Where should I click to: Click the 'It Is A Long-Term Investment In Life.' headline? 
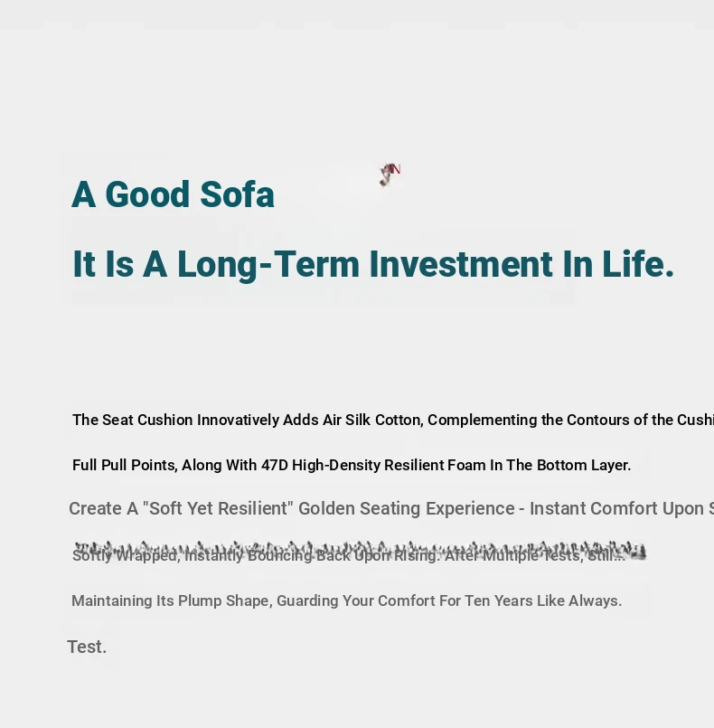[x=373, y=264]
